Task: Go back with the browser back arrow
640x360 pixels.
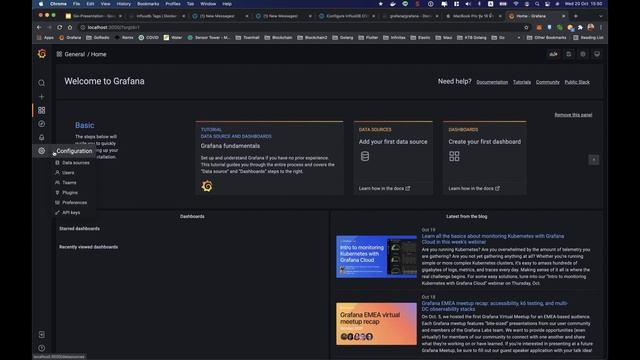Action: (39, 27)
